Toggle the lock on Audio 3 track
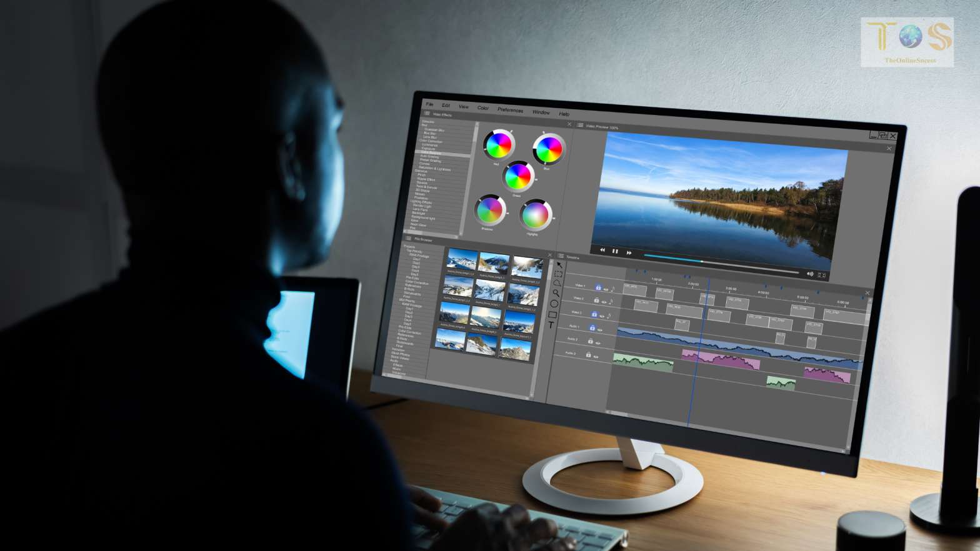The width and height of the screenshot is (980, 551). [588, 355]
